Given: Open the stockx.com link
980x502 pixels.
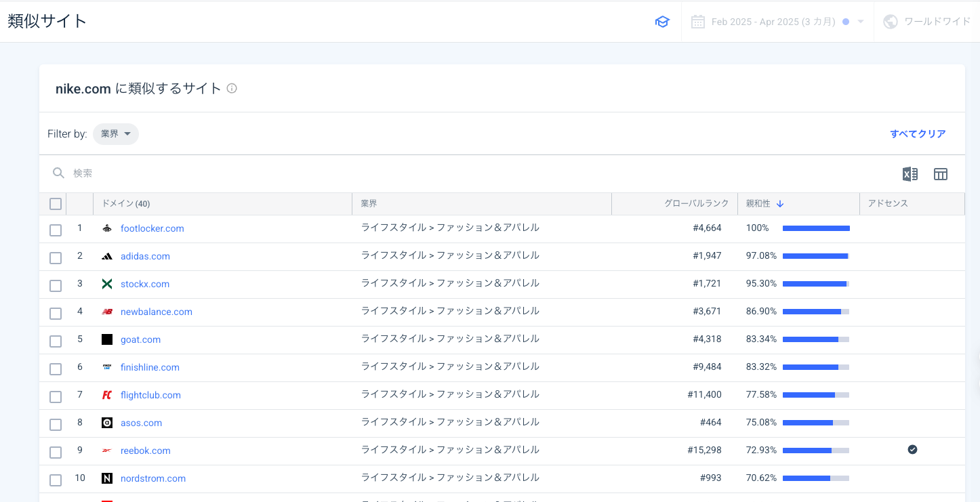Looking at the screenshot, I should tap(145, 284).
